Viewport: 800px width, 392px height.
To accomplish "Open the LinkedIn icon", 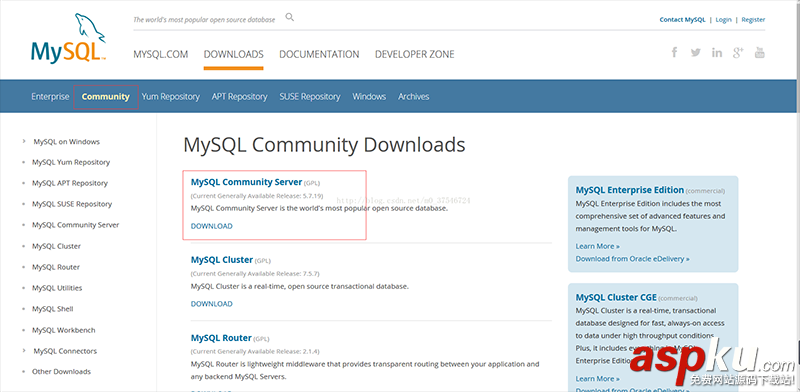I will click(x=717, y=52).
